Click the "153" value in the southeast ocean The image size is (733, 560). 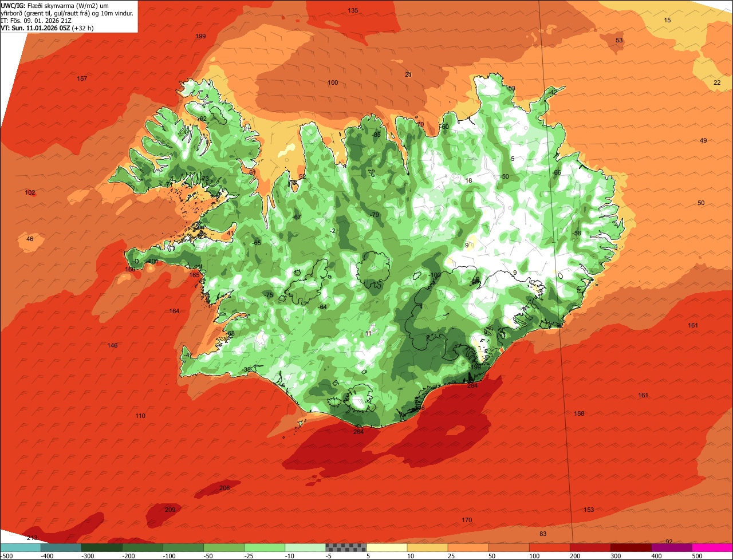pyautogui.click(x=589, y=510)
